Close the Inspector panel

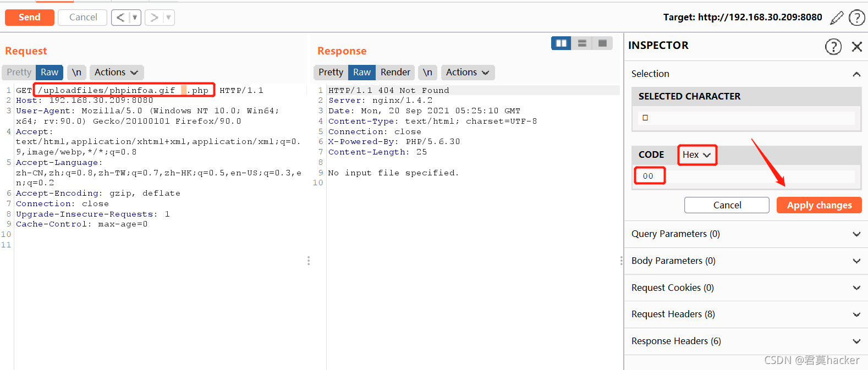click(x=857, y=47)
